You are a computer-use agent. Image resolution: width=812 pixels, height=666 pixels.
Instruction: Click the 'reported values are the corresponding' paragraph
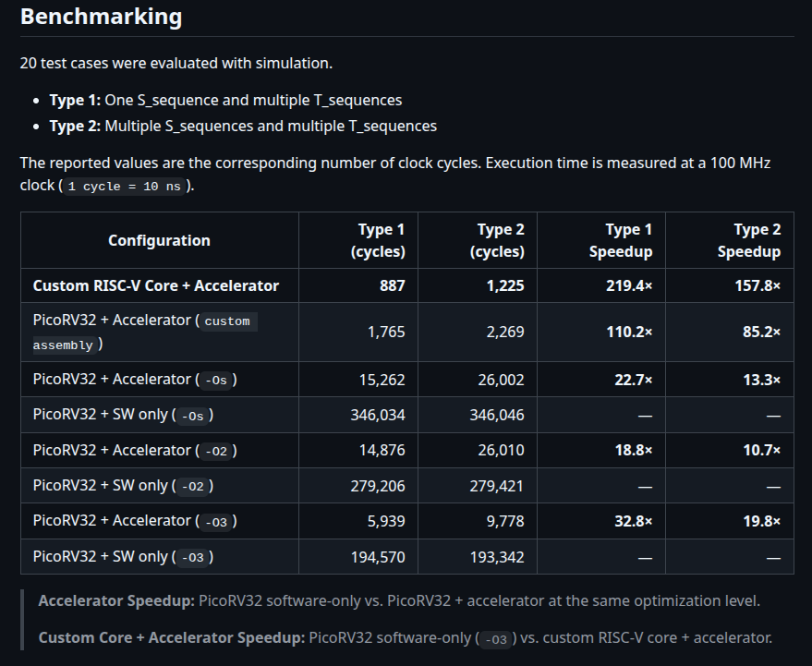(x=395, y=174)
